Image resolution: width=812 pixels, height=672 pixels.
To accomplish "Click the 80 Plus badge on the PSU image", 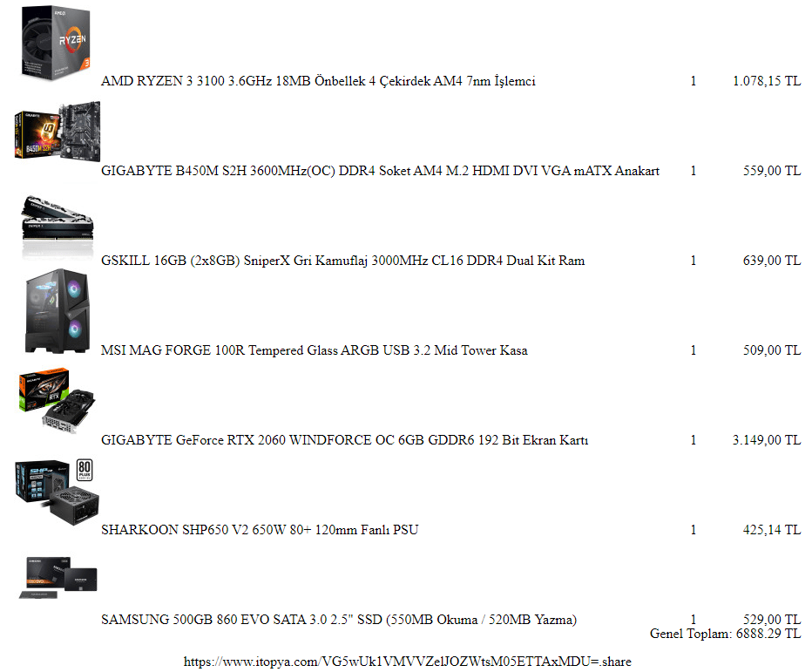I will tap(85, 470).
